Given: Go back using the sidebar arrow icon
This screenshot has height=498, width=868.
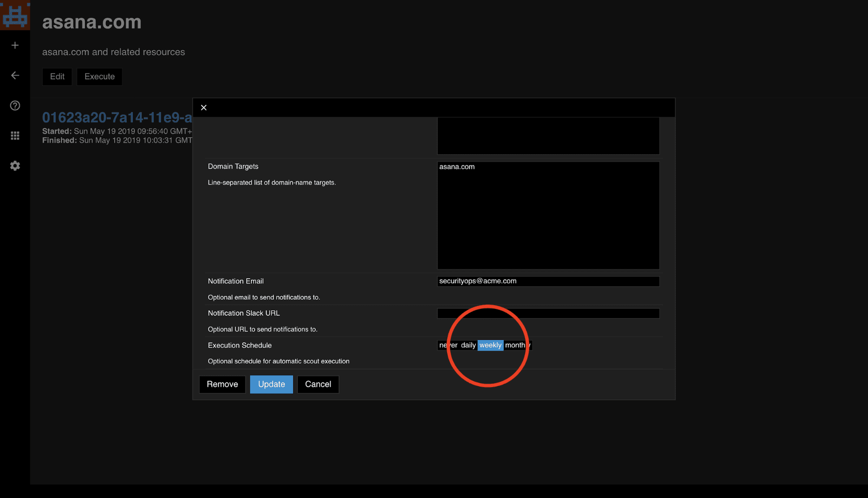Looking at the screenshot, I should [15, 76].
